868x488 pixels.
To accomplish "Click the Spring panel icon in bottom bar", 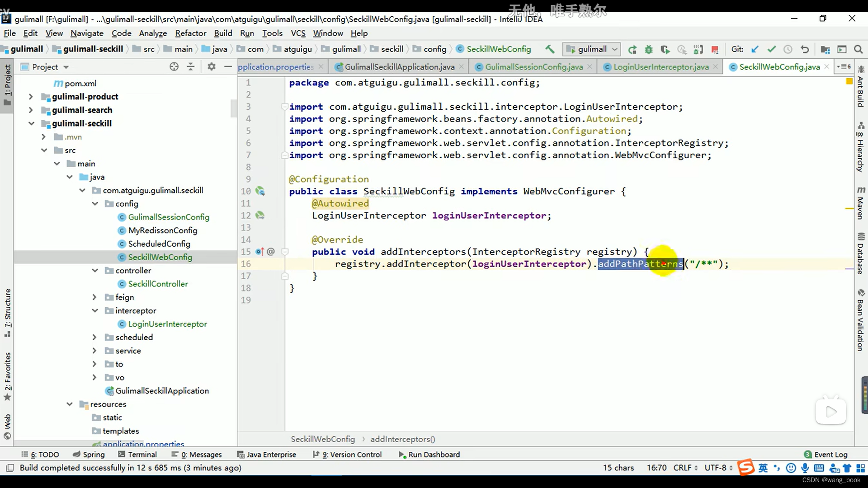I will tap(94, 455).
